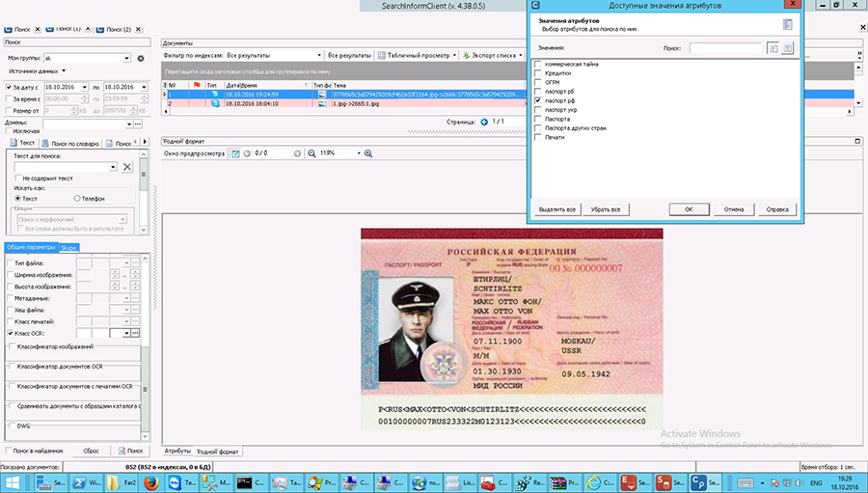Click the attribute Поиск search field
Screen dimensions: 868x493
coord(725,48)
